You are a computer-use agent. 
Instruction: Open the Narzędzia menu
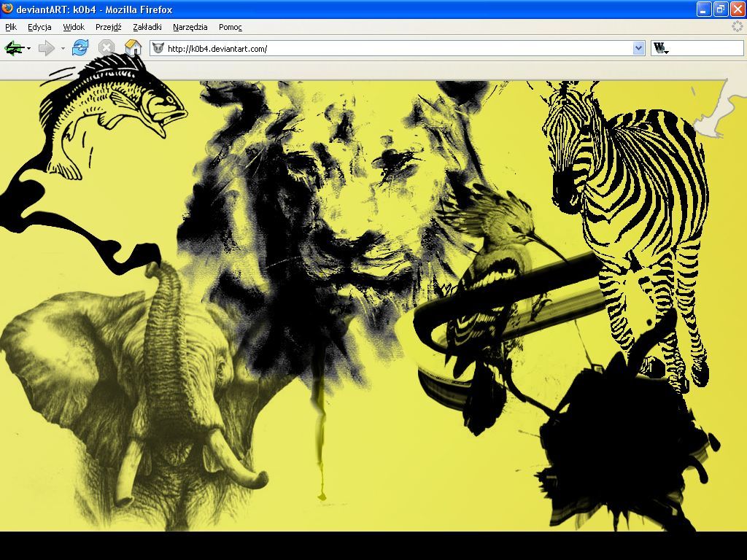190,27
